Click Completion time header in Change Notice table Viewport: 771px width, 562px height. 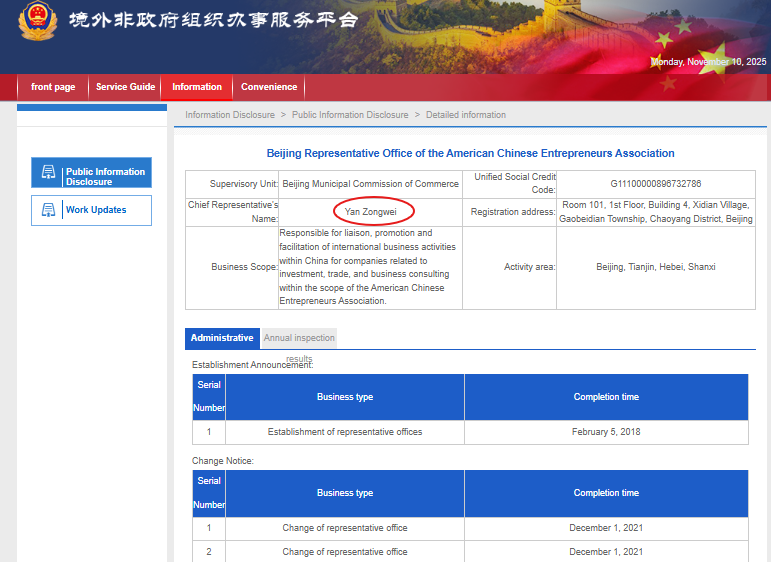[606, 493]
